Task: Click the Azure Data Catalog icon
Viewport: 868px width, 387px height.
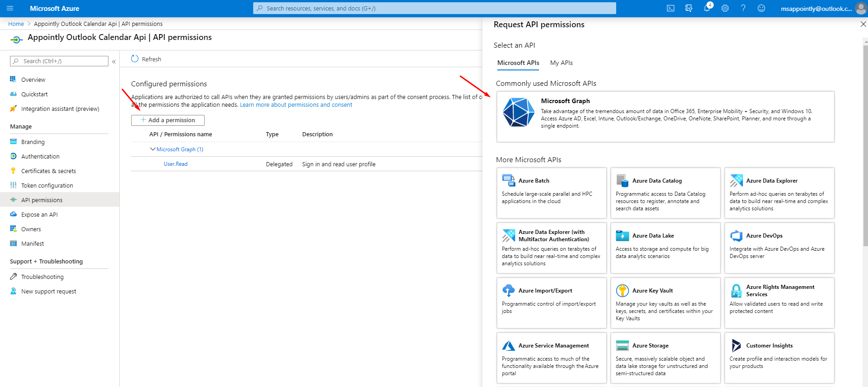Action: click(623, 180)
